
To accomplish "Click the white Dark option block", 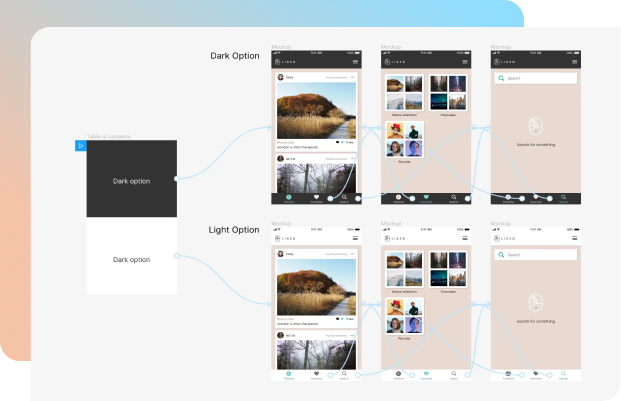I will click(x=131, y=258).
